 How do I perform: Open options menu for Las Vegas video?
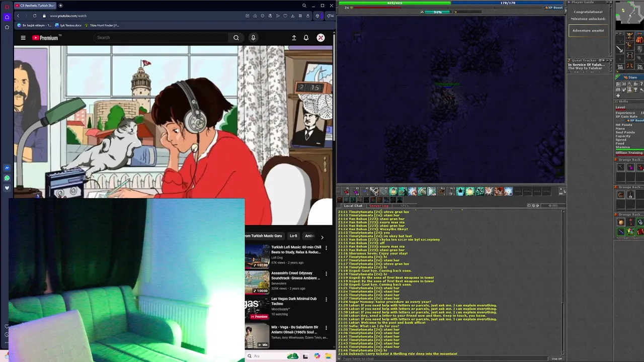326,299
